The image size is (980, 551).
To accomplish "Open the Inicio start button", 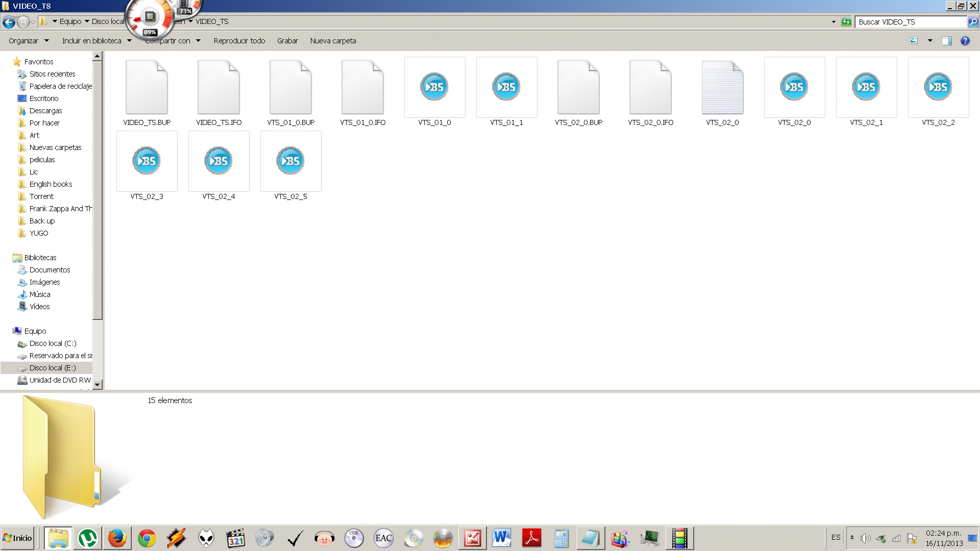I will [x=17, y=538].
